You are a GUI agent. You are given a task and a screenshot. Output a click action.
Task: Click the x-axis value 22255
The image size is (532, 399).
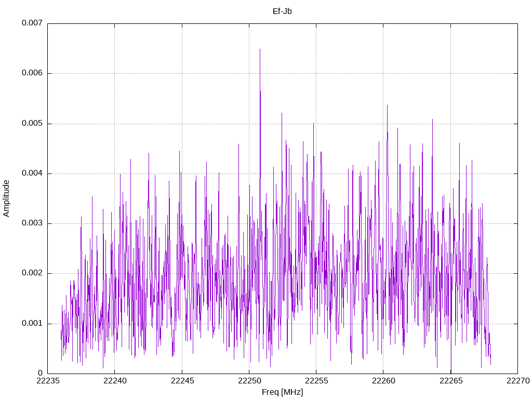(316, 381)
